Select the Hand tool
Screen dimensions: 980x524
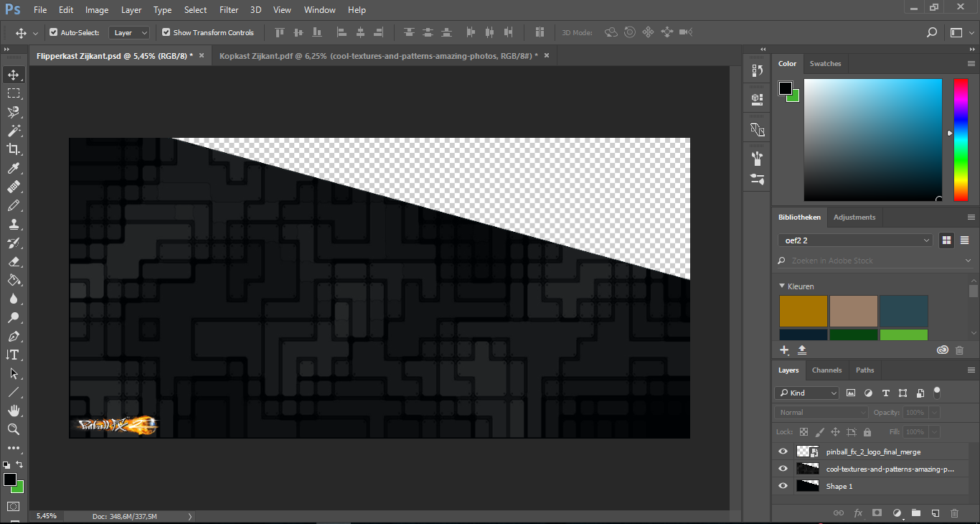14,411
